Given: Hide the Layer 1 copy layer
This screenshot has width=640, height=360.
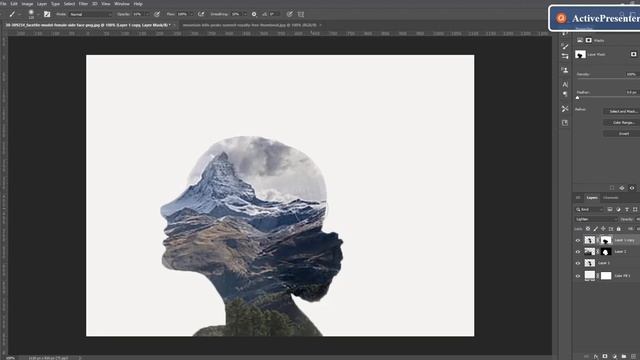Looking at the screenshot, I should click(578, 240).
